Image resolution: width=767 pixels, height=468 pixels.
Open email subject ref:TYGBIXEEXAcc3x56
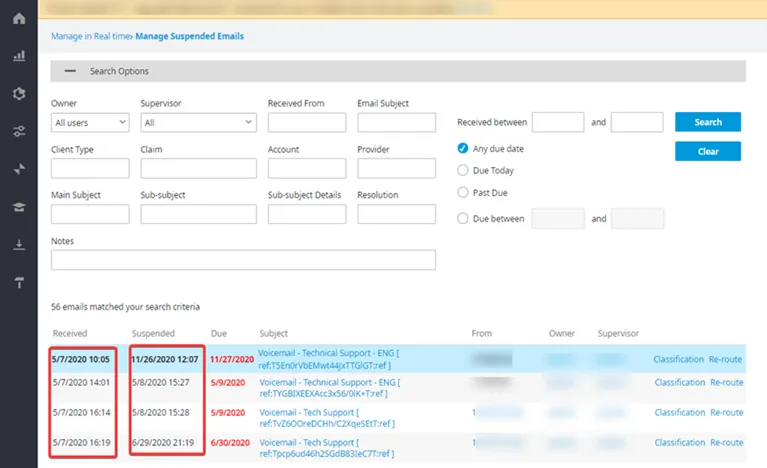[330, 388]
